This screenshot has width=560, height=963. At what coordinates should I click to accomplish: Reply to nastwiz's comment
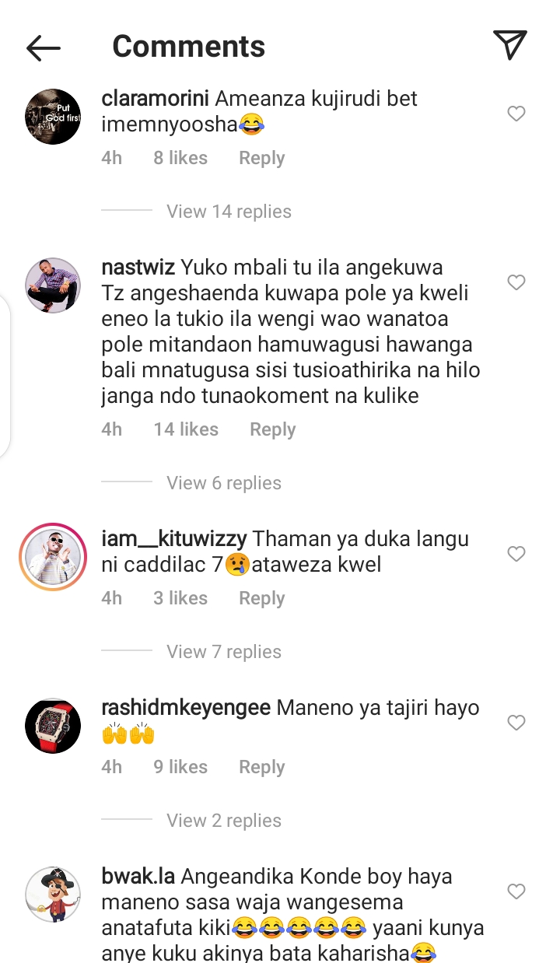(272, 429)
